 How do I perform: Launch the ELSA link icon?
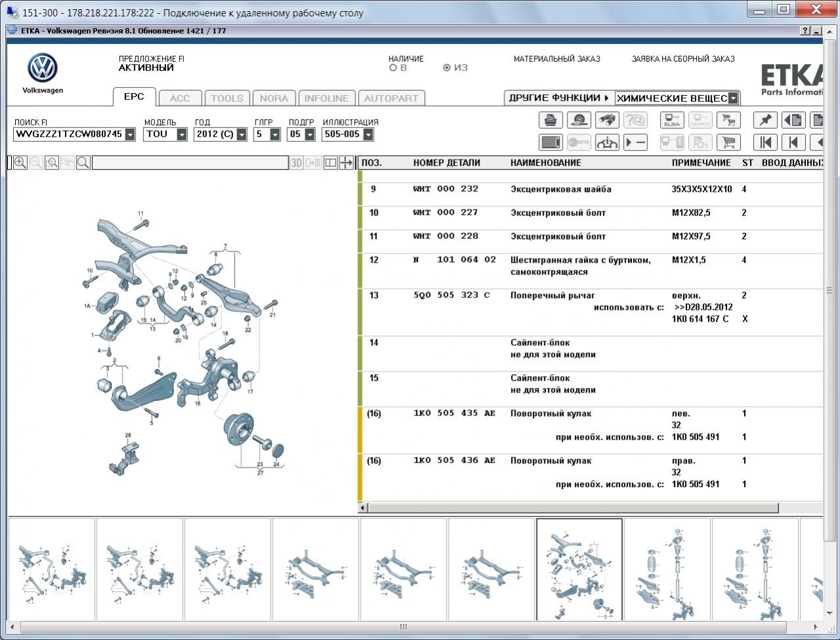[x=672, y=120]
